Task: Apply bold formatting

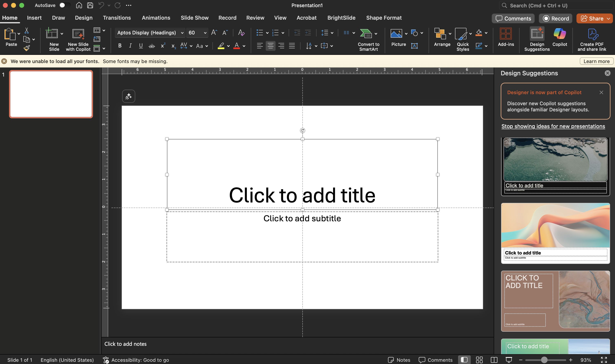Action: click(120, 46)
